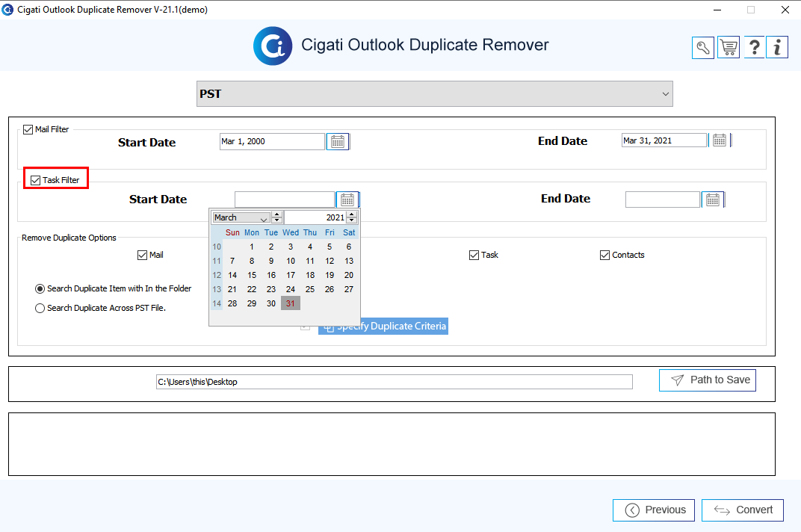Click the Cigati logo
The height and width of the screenshot is (532, 801).
[x=273, y=46]
